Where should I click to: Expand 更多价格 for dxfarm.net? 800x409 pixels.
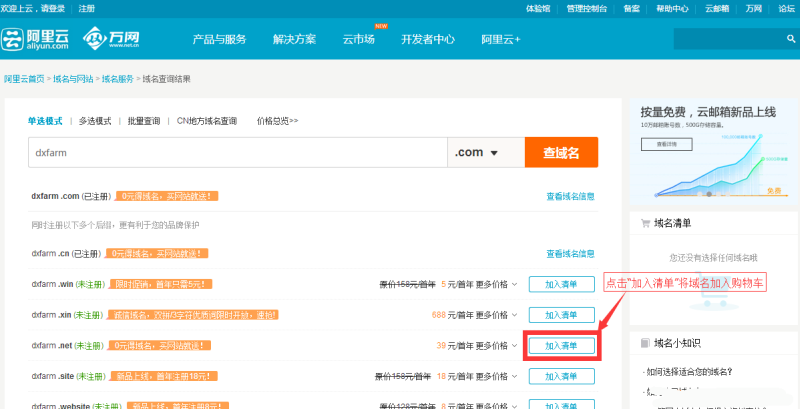click(495, 345)
